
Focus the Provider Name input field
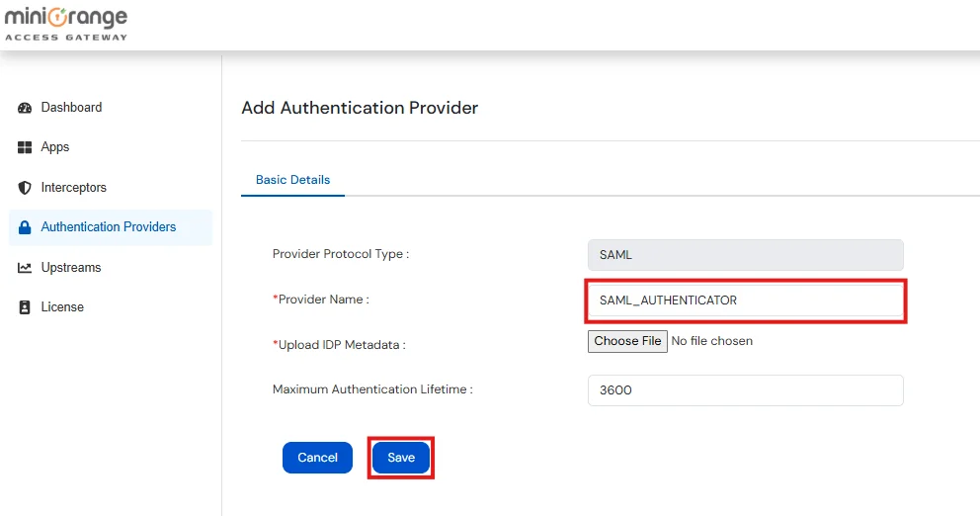(746, 301)
